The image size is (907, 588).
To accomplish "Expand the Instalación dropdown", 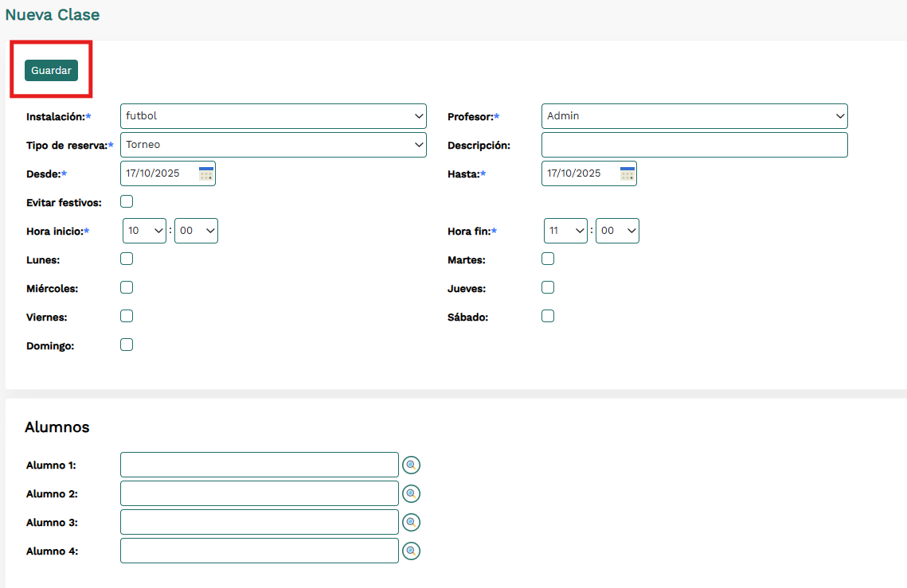I will pos(273,116).
